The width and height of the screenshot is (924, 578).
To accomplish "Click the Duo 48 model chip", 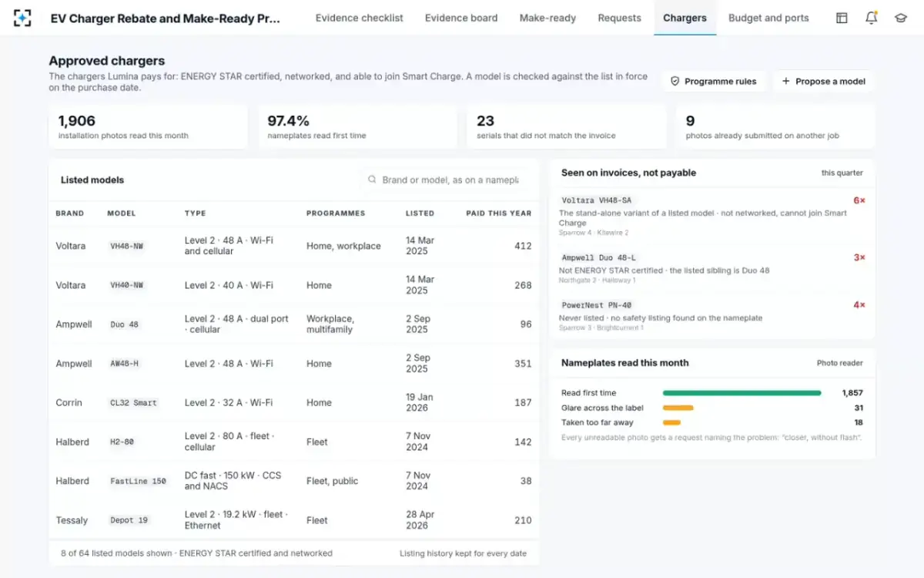I will tap(124, 324).
